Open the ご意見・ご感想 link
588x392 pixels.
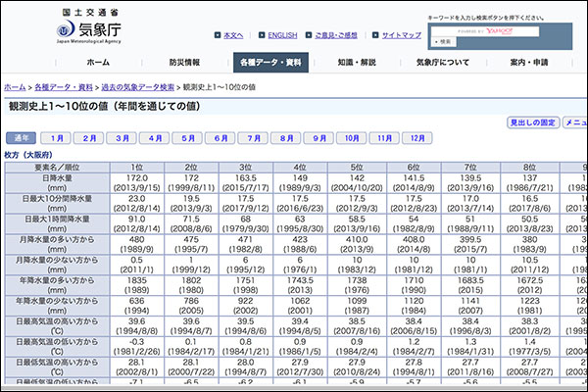pos(336,35)
